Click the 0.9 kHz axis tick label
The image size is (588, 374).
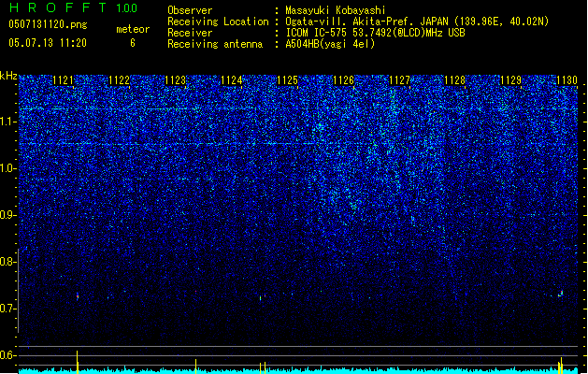tap(7, 215)
